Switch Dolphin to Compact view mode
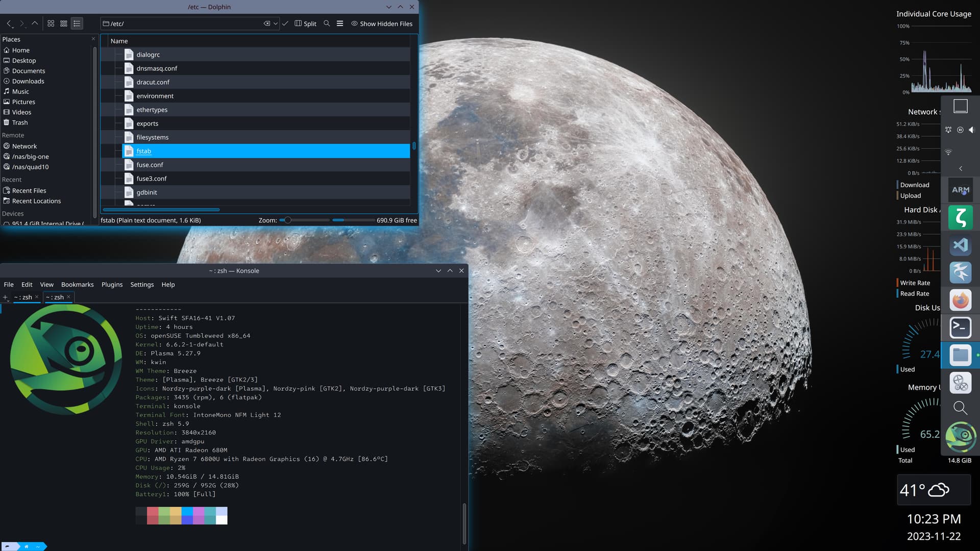Viewport: 980px width, 551px height. (64, 23)
